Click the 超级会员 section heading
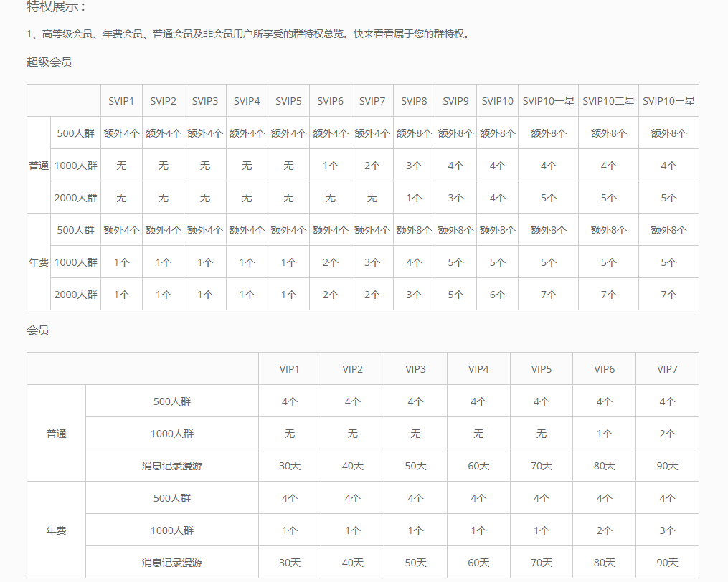Image resolution: width=728 pixels, height=582 pixels. 49,62
